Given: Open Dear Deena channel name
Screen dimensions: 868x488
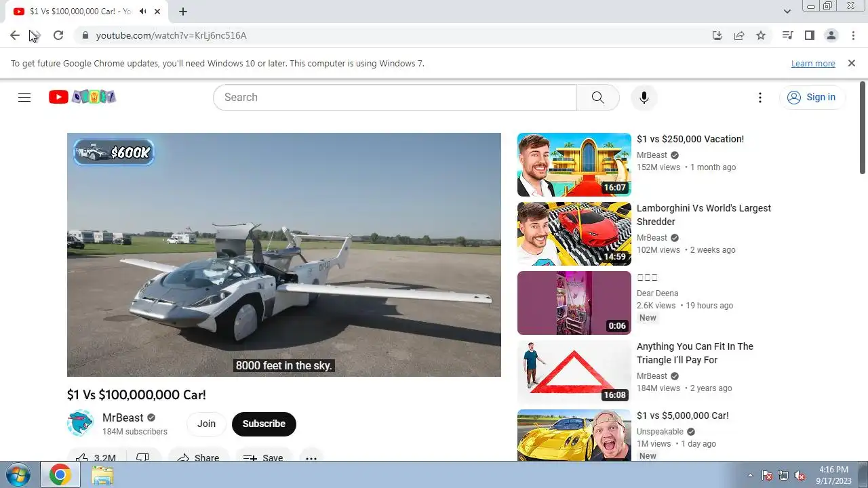Looking at the screenshot, I should (x=658, y=293).
